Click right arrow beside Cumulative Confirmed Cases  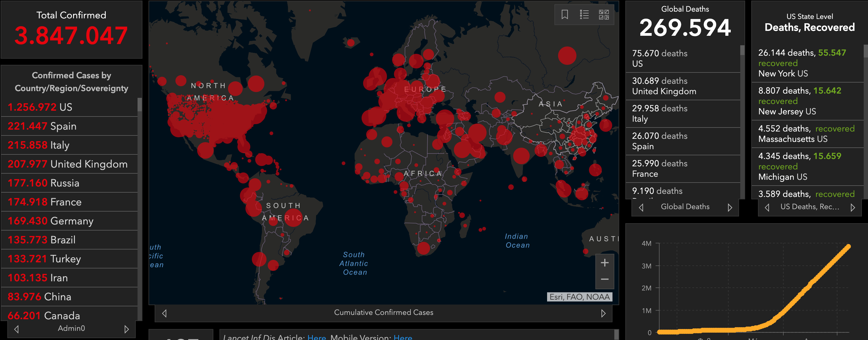(x=603, y=313)
